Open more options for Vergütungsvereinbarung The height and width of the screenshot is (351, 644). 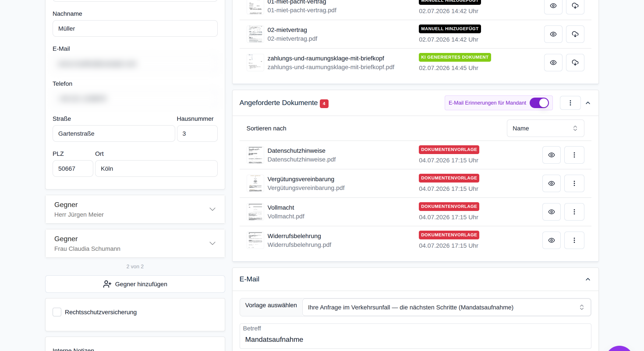[x=574, y=183]
